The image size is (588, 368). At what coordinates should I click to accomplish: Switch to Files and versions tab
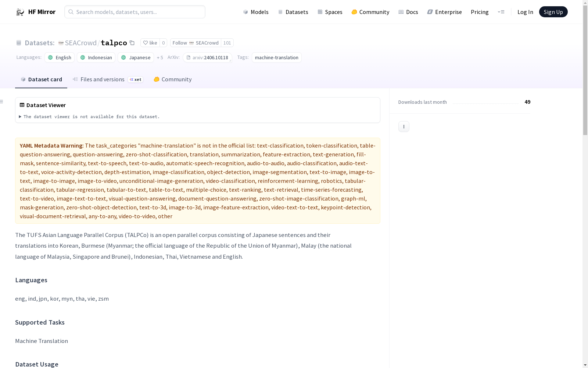point(108,79)
